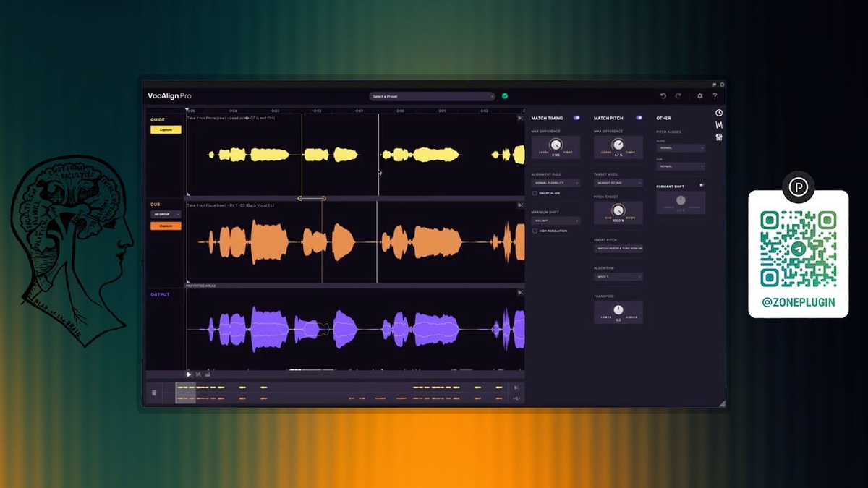Click the yellow Guide Capture button

[x=166, y=130]
